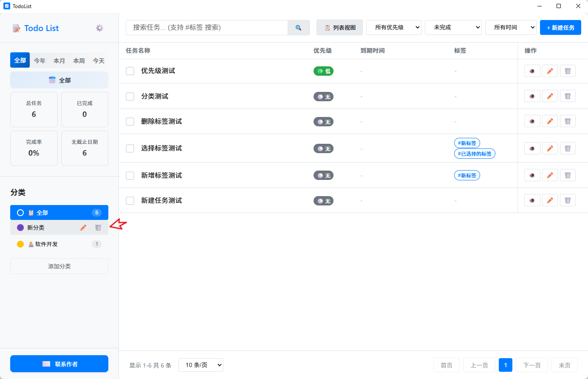Click the 全部 calendar date range button
Image resolution: width=588 pixels, height=379 pixels.
(59, 80)
